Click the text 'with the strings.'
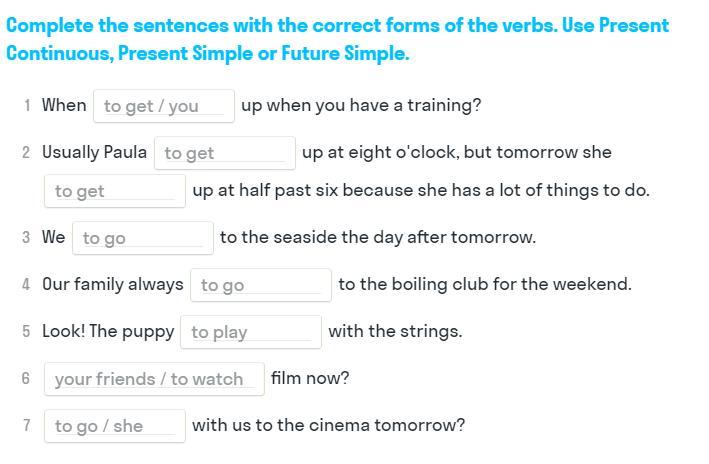709x464 pixels. click(x=395, y=331)
